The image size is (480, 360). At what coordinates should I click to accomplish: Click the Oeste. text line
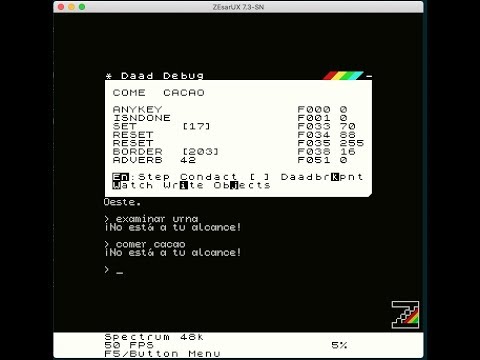[122, 202]
